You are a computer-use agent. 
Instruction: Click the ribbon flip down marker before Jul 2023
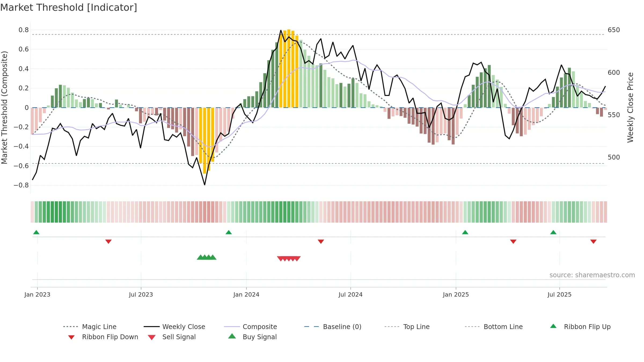(108, 242)
